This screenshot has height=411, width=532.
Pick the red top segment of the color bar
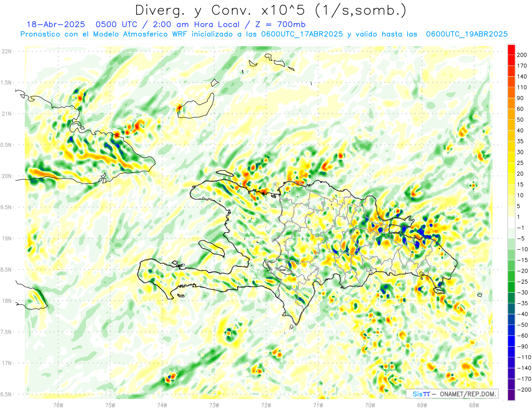(x=511, y=50)
